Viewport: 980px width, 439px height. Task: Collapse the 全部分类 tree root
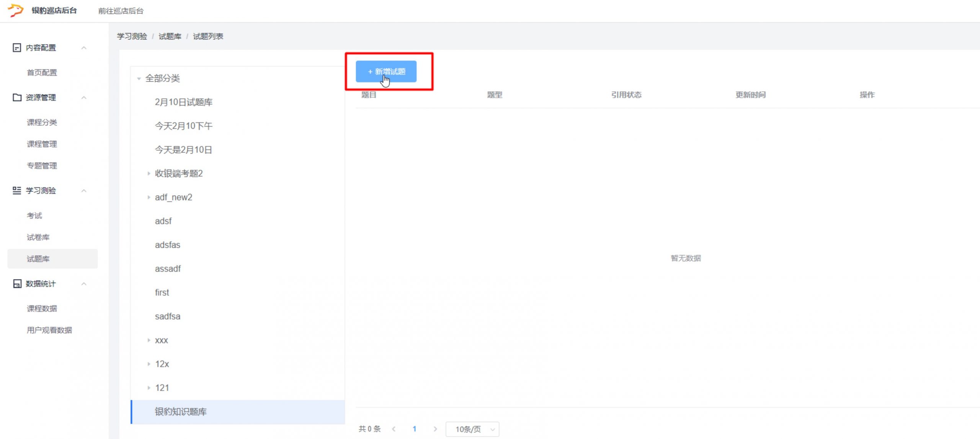pyautogui.click(x=139, y=79)
